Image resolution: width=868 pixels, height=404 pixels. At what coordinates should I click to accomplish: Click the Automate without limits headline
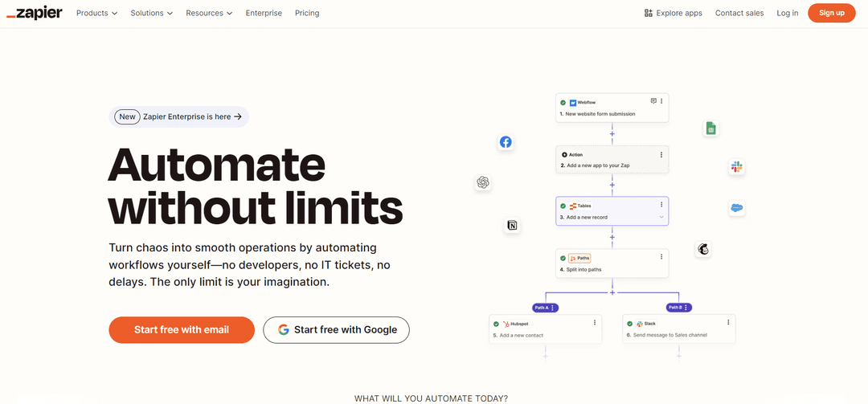[256, 186]
